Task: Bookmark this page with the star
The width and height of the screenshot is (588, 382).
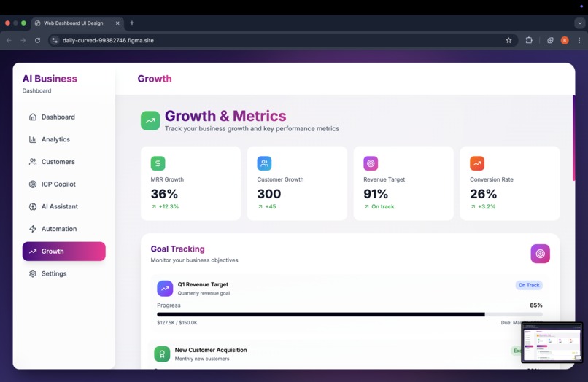Action: [x=508, y=41]
